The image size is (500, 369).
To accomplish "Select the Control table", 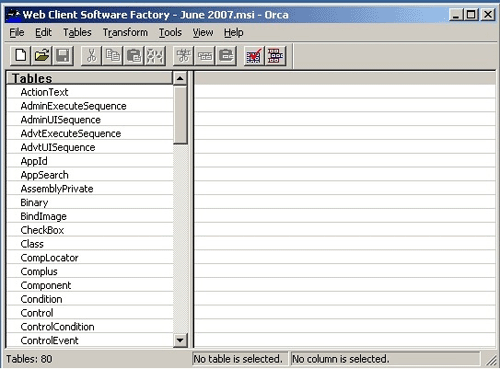I will (x=90, y=313).
